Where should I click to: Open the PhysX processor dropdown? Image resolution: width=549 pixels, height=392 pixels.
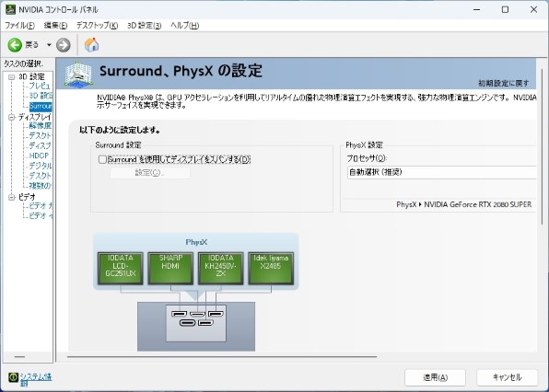442,172
